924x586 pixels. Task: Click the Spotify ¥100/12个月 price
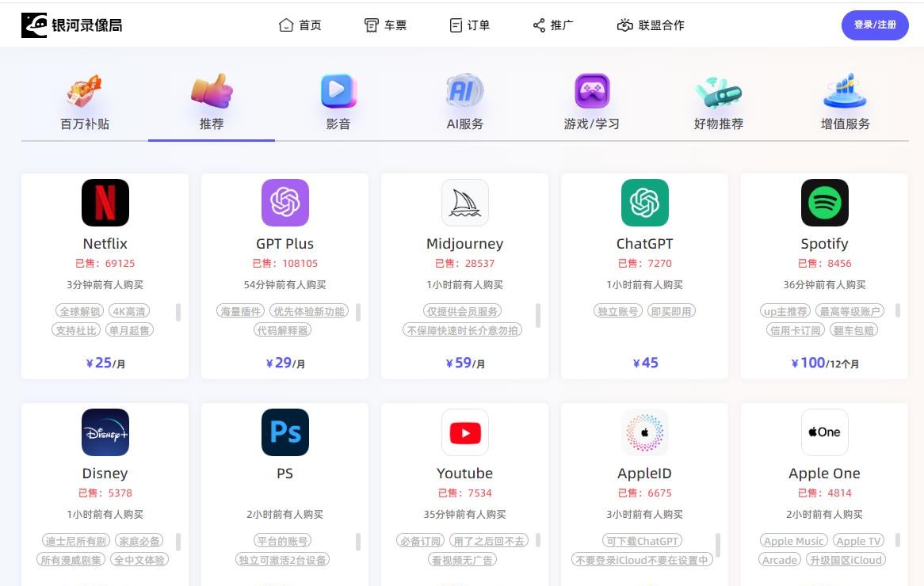click(x=824, y=363)
